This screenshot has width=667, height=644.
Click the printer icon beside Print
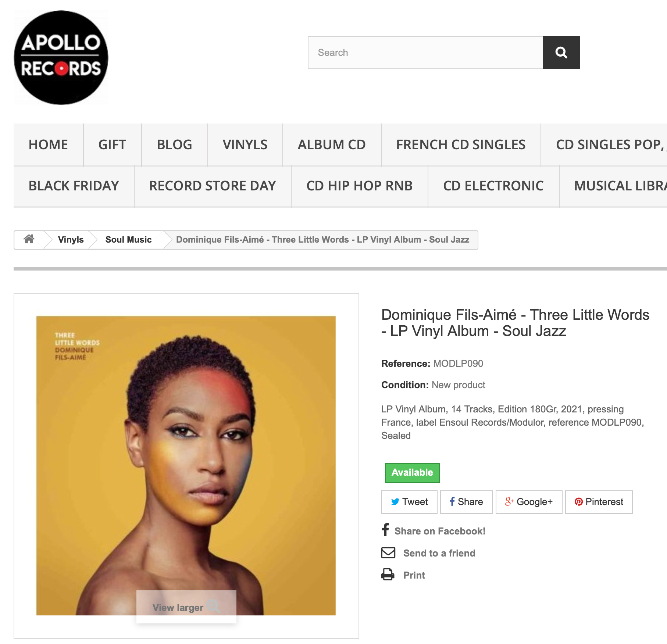pyautogui.click(x=388, y=575)
